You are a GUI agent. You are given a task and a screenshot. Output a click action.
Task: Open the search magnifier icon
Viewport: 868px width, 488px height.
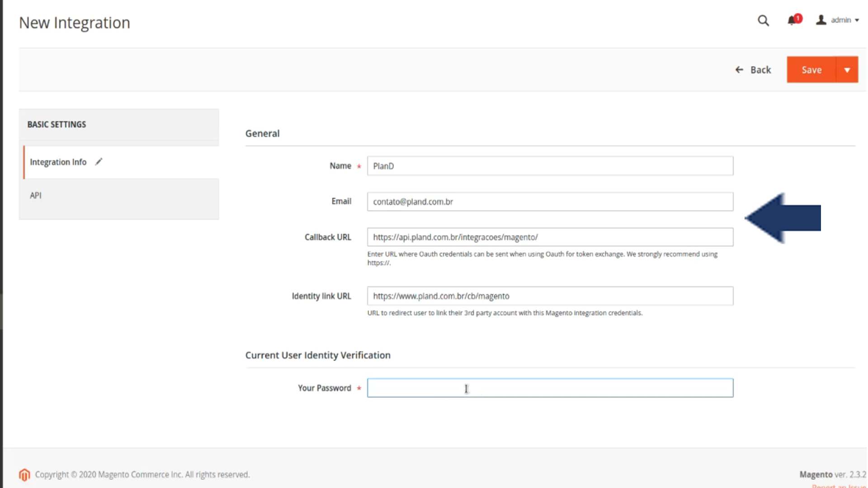763,20
